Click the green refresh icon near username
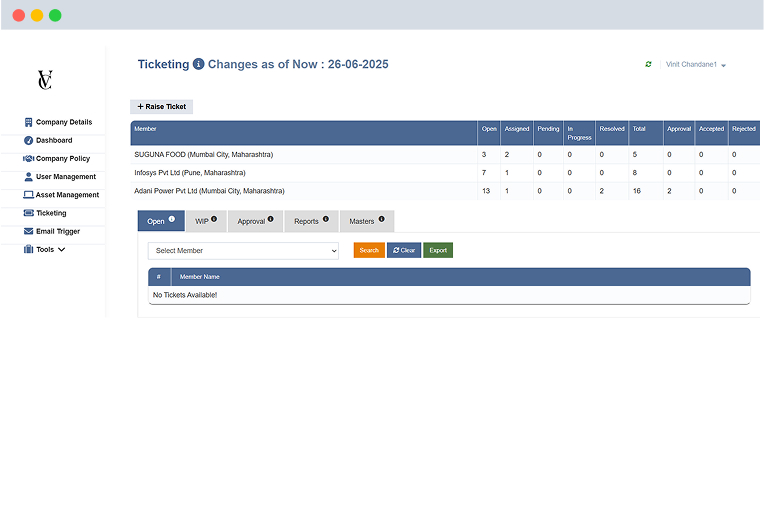 pos(648,64)
